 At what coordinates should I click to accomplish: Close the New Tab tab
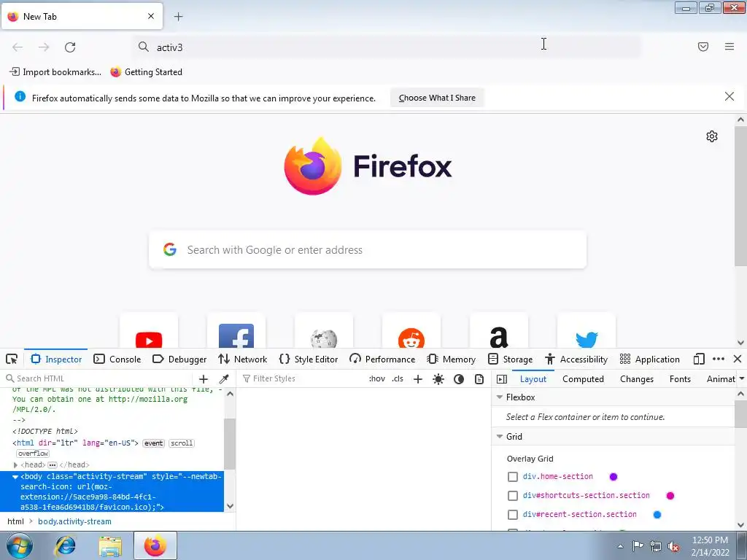(x=151, y=16)
